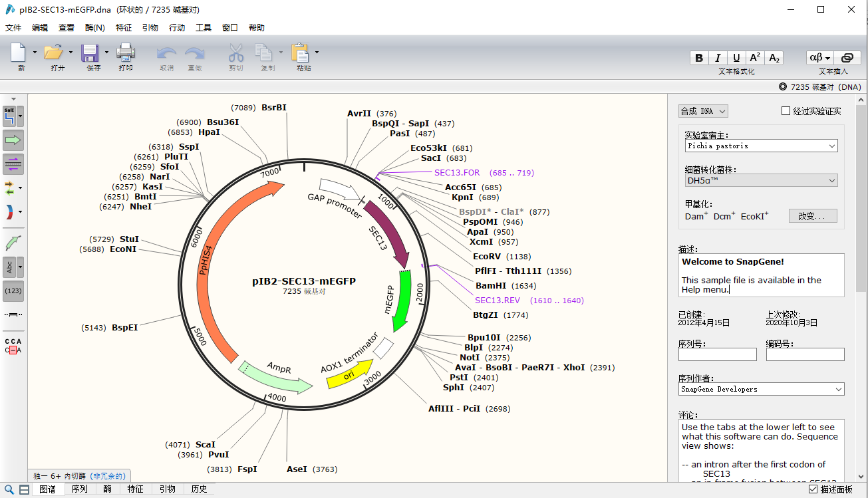Viewport: 868px width, 498px height.
Task: Click the Superscript A² formatting icon
Action: pos(755,58)
